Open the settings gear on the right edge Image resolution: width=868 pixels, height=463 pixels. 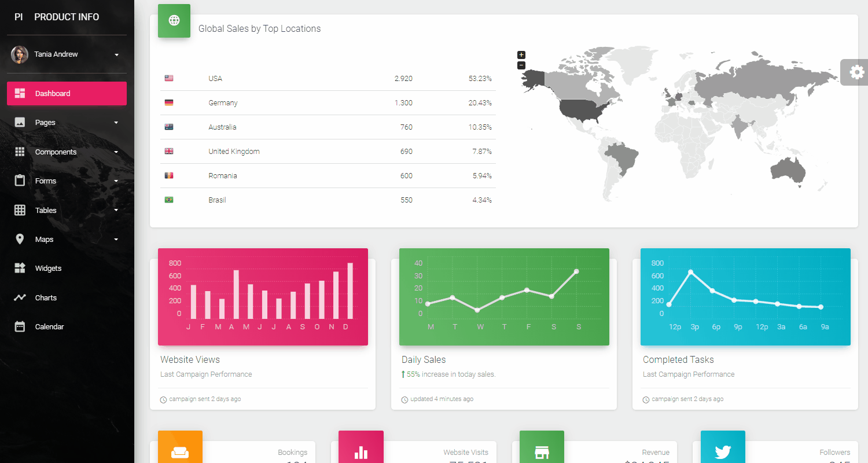tap(856, 72)
